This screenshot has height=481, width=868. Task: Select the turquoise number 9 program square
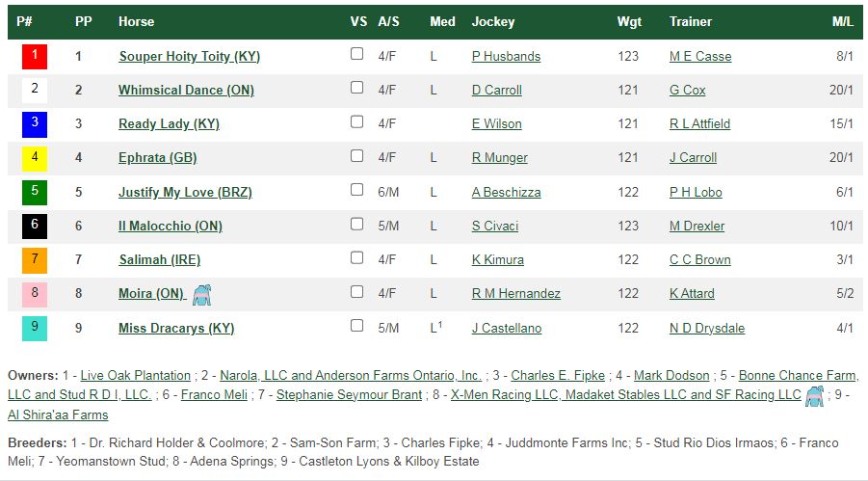tap(35, 328)
